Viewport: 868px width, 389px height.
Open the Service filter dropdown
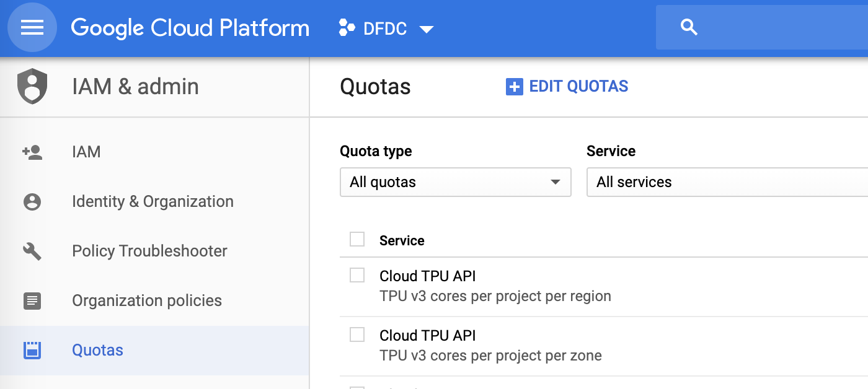(727, 182)
